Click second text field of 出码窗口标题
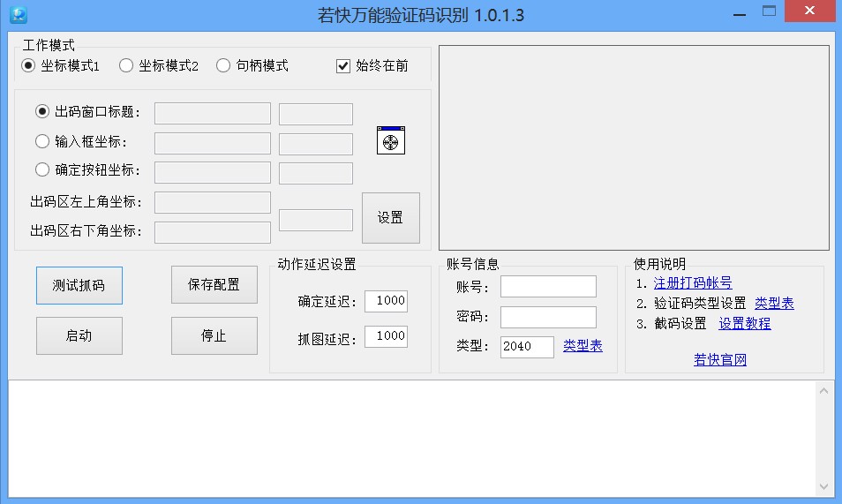 click(316, 114)
